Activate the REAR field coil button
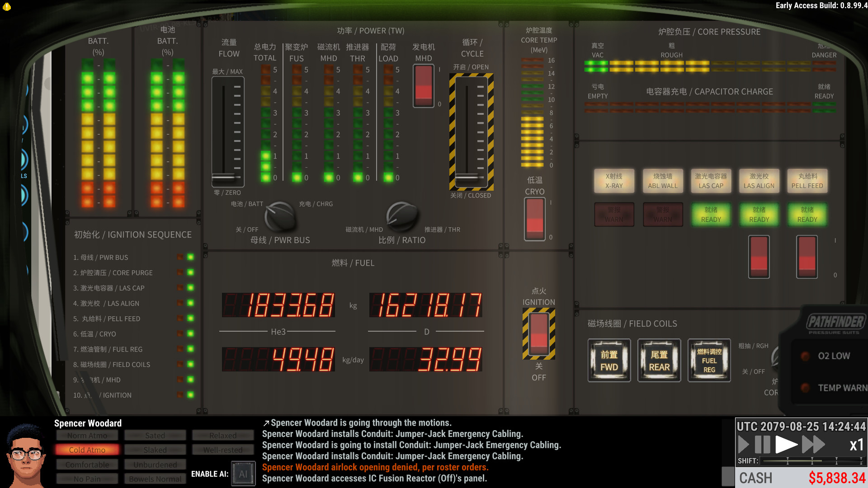The width and height of the screenshot is (868, 488). (659, 361)
